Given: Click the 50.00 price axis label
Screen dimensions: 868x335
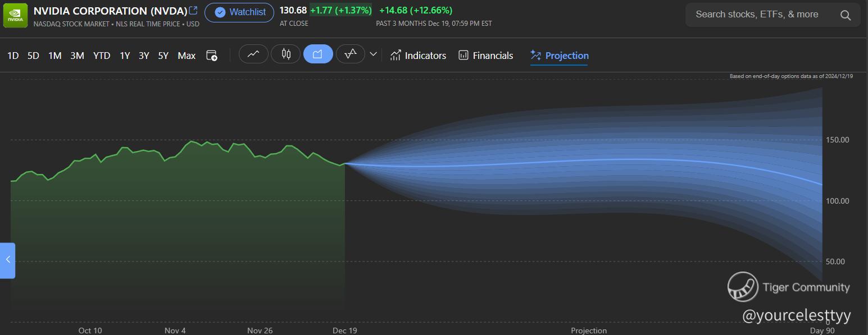Looking at the screenshot, I should (x=835, y=261).
